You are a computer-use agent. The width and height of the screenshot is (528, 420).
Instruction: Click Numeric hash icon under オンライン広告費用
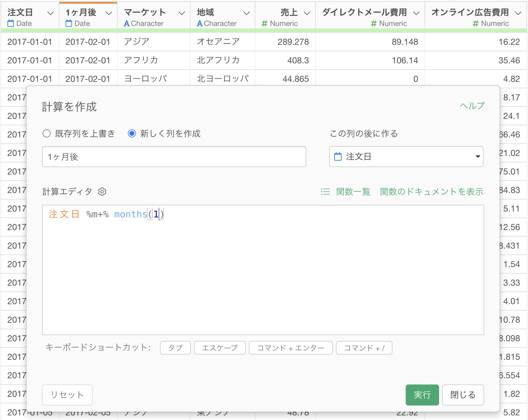tap(476, 23)
